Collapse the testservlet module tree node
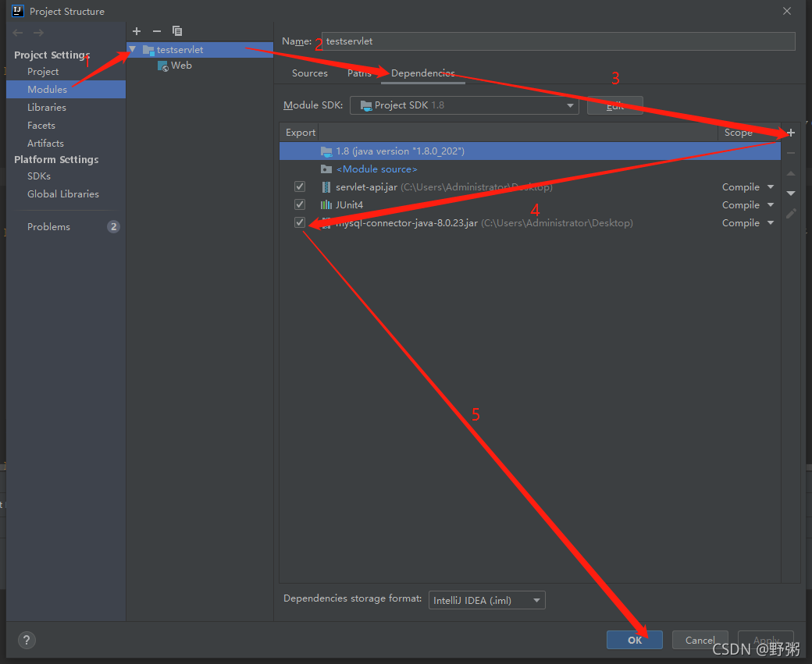This screenshot has width=812, height=664. (133, 49)
